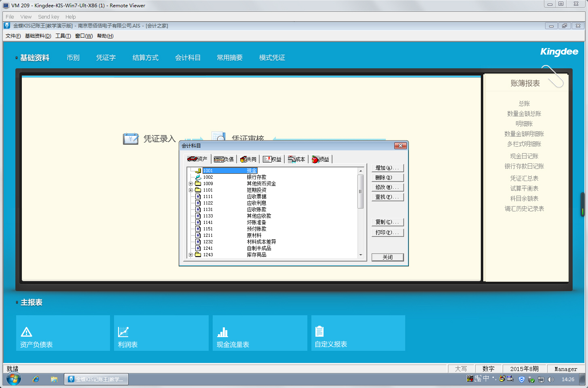Viewport: 588px width, 388px height.
Task: Click the 修改(M)... button
Action: (x=387, y=187)
